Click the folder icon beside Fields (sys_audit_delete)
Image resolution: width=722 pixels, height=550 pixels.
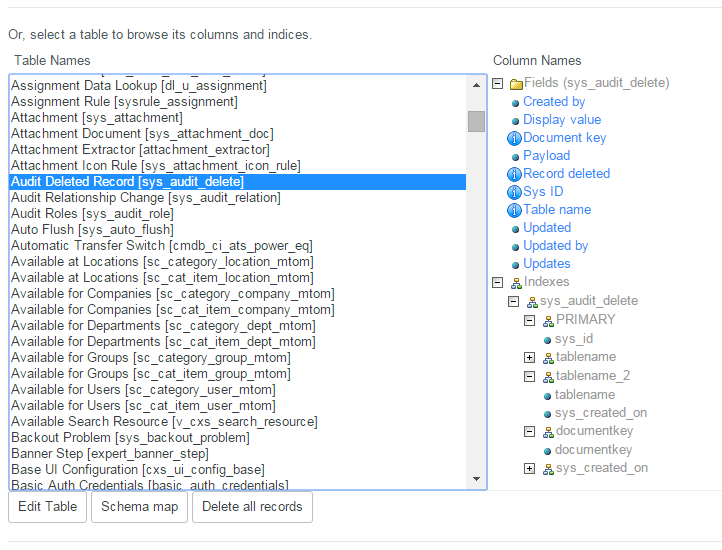pos(516,84)
